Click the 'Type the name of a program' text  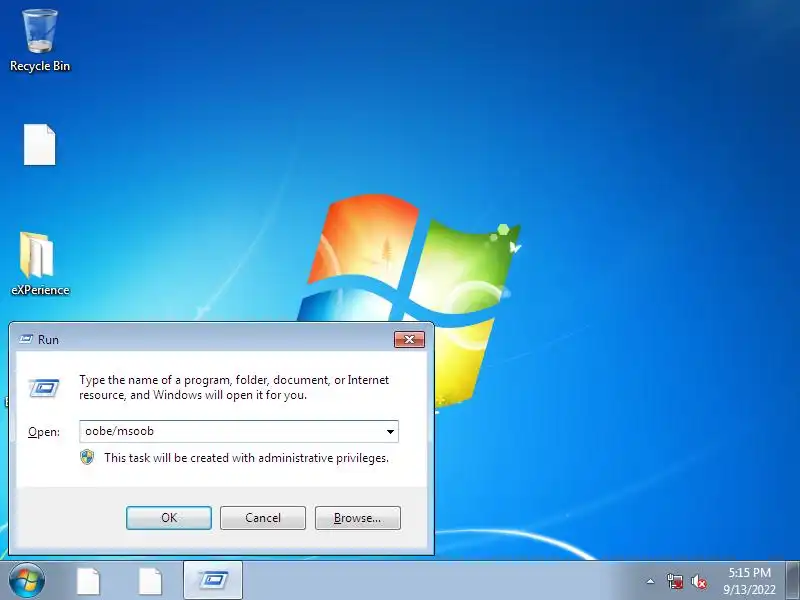point(234,387)
